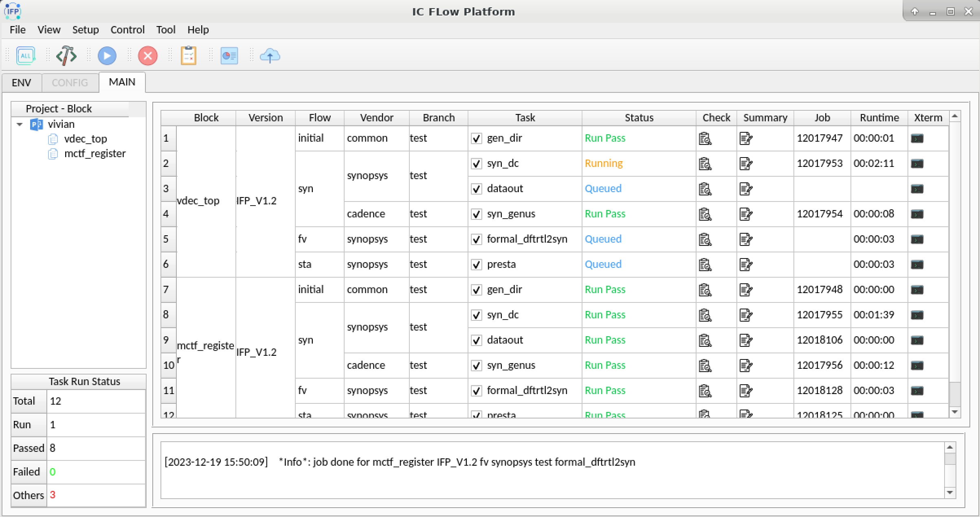Image resolution: width=980 pixels, height=517 pixels.
Task: Collapse the vivian project tree node
Action: [20, 124]
